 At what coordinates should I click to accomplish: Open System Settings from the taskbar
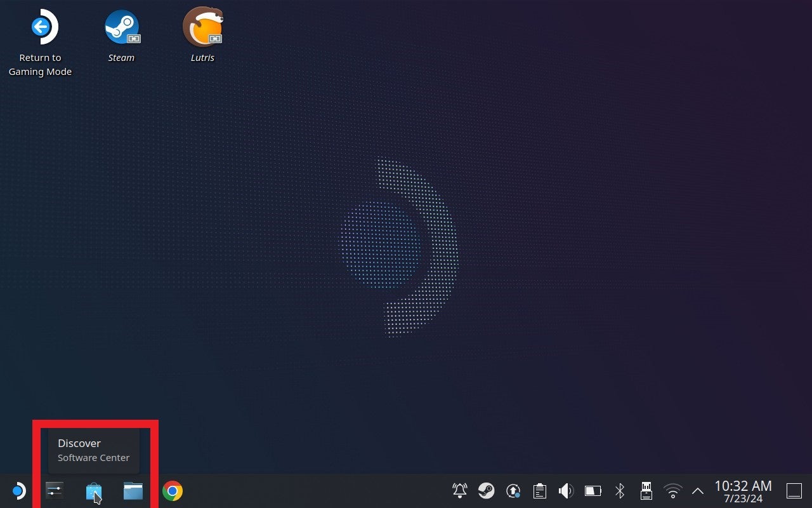(55, 491)
